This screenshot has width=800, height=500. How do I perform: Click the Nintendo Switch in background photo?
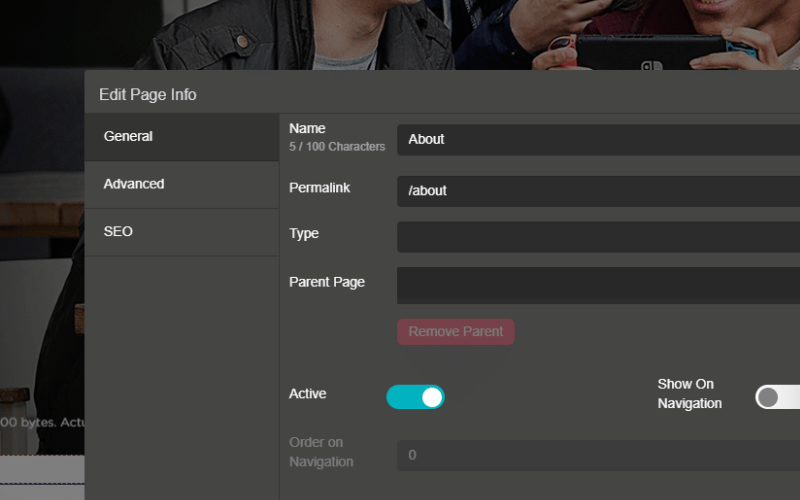tap(651, 51)
